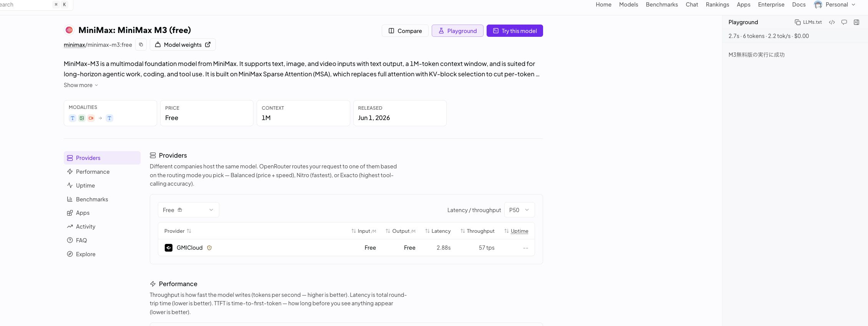Image resolution: width=868 pixels, height=326 pixels.
Task: Click the Jun 1, 2026 release date
Action: click(x=374, y=118)
